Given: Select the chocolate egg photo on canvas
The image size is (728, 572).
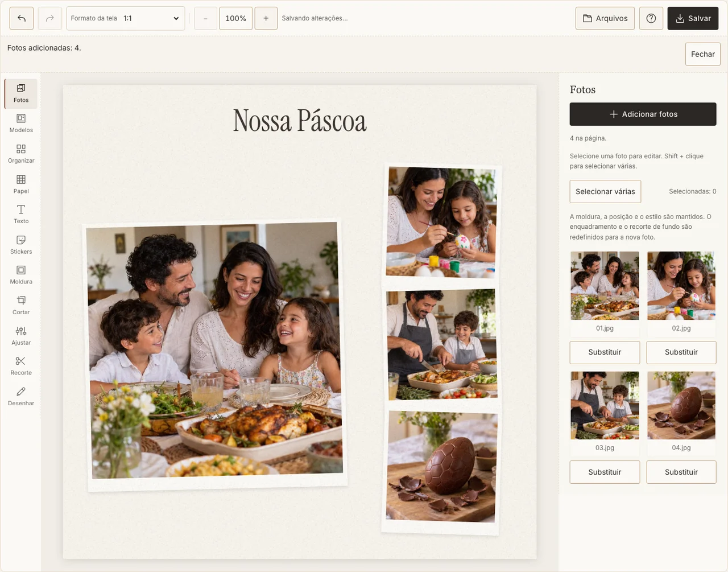Looking at the screenshot, I should pos(441,470).
